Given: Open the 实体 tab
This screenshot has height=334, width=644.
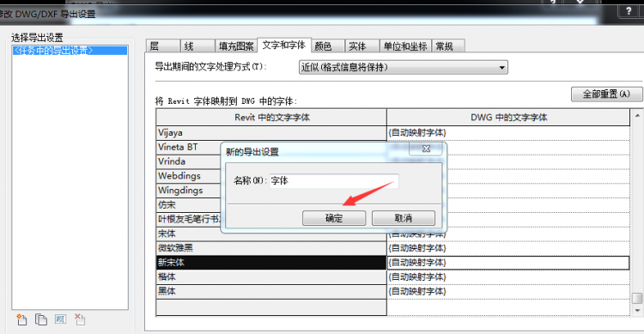Looking at the screenshot, I should click(361, 46).
